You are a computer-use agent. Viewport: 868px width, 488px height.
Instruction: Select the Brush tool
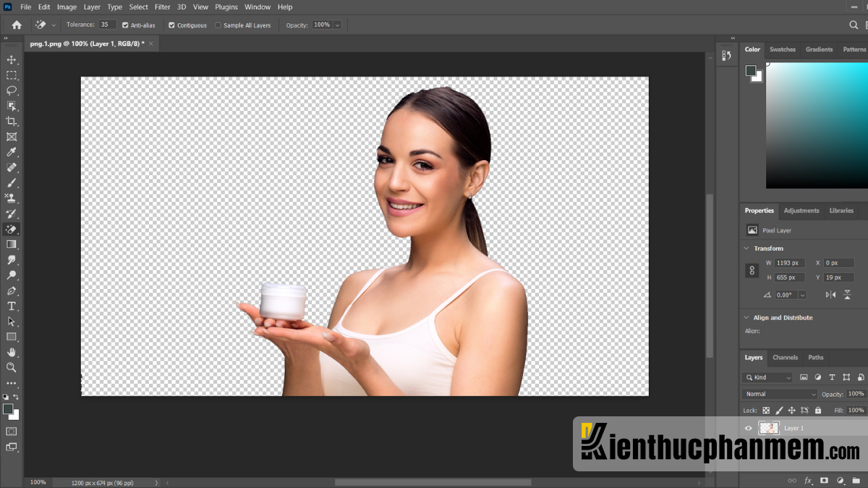pos(12,182)
